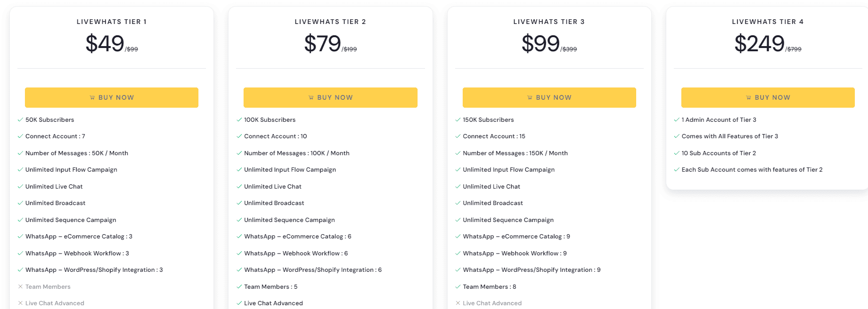Click the cart icon on Tier 3 Buy Now button
The image size is (868, 309).
point(529,97)
